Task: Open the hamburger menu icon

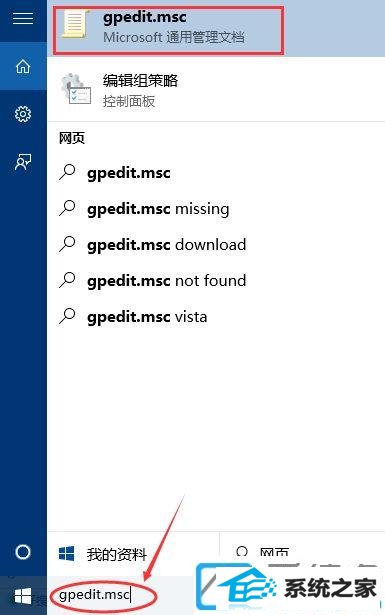Action: coord(23,18)
